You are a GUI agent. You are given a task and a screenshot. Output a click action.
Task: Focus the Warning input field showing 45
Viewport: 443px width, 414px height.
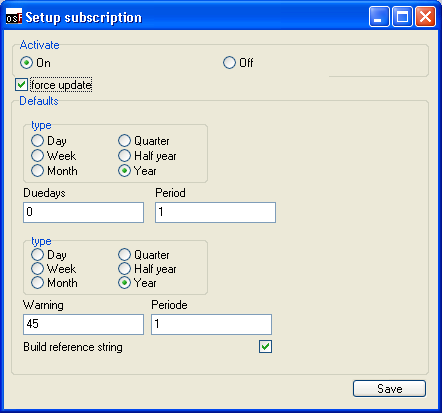(x=83, y=324)
